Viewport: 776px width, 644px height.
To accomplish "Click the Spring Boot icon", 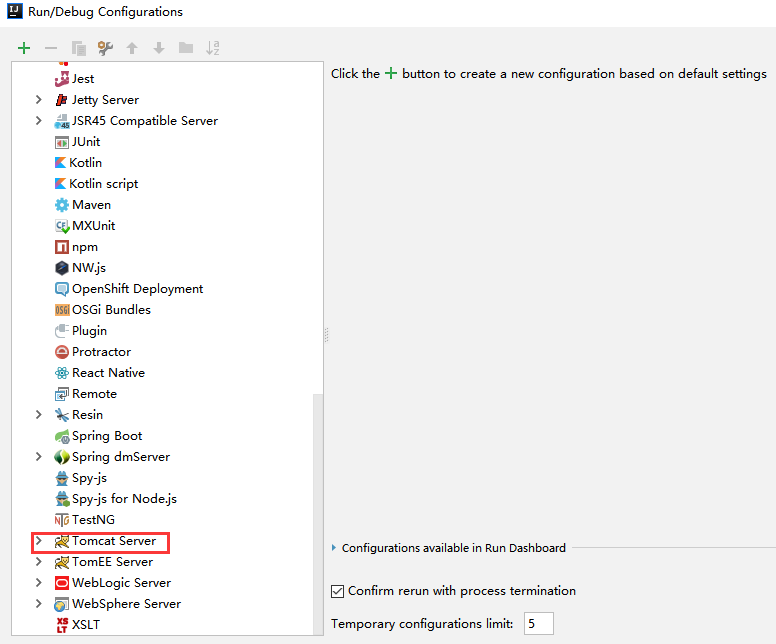I will (62, 436).
